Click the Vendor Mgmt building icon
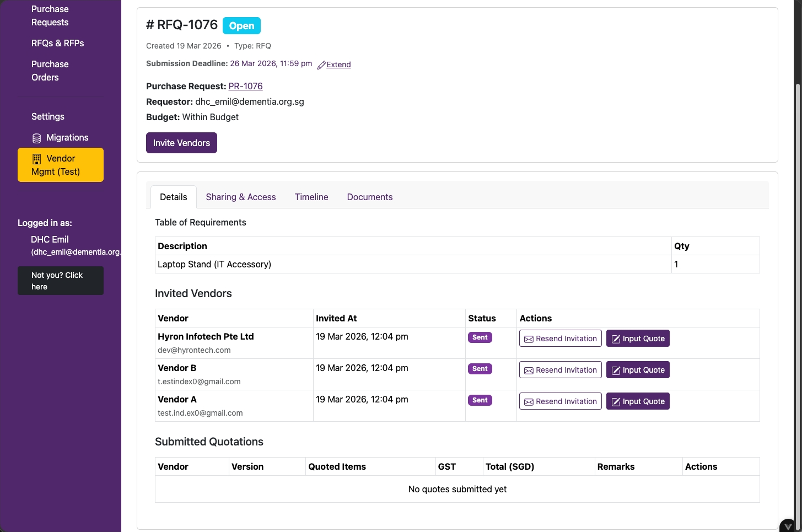This screenshot has height=532, width=802. 36,159
